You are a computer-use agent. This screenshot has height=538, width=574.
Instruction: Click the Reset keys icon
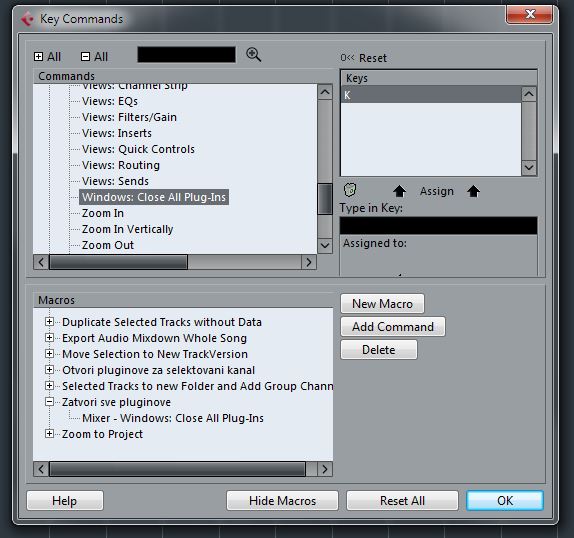point(347,58)
